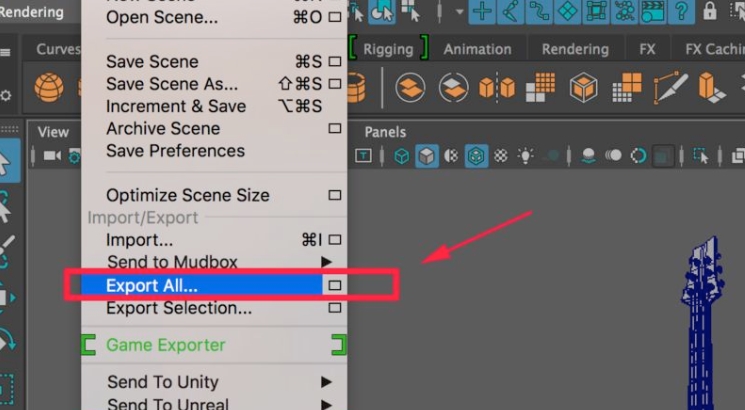Click the Reduce shelf icon
Viewport: 745px width, 410px height.
(627, 87)
